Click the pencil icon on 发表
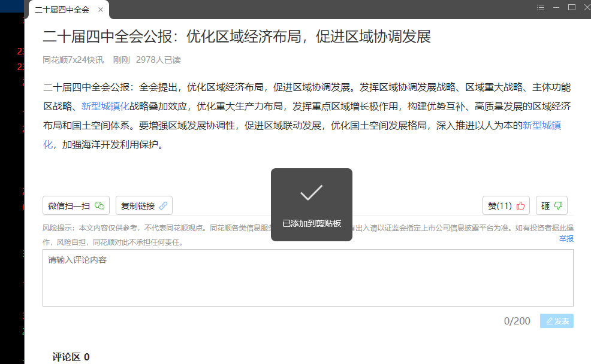The image size is (591, 364). pyautogui.click(x=549, y=321)
